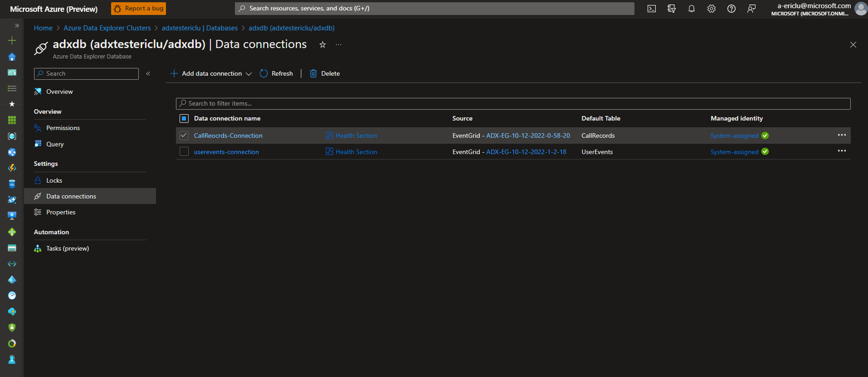Click the CallReocrds-Connection name link
The height and width of the screenshot is (377, 868).
click(228, 135)
